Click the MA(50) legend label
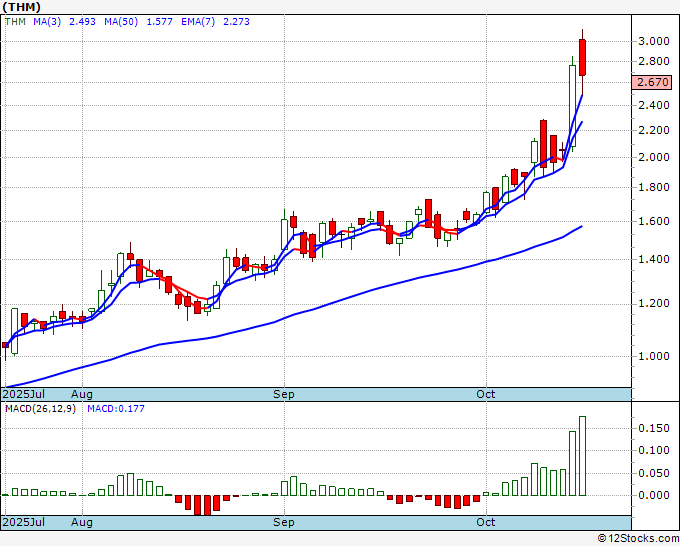 click(x=121, y=22)
